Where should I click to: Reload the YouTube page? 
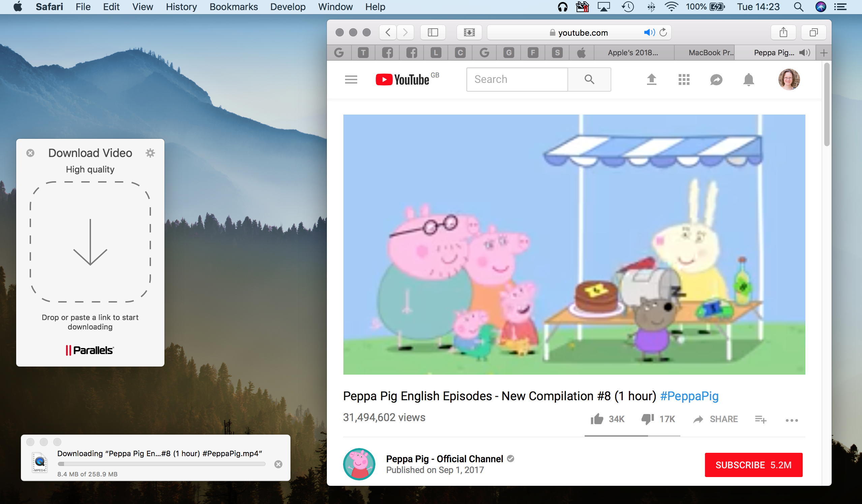click(663, 32)
